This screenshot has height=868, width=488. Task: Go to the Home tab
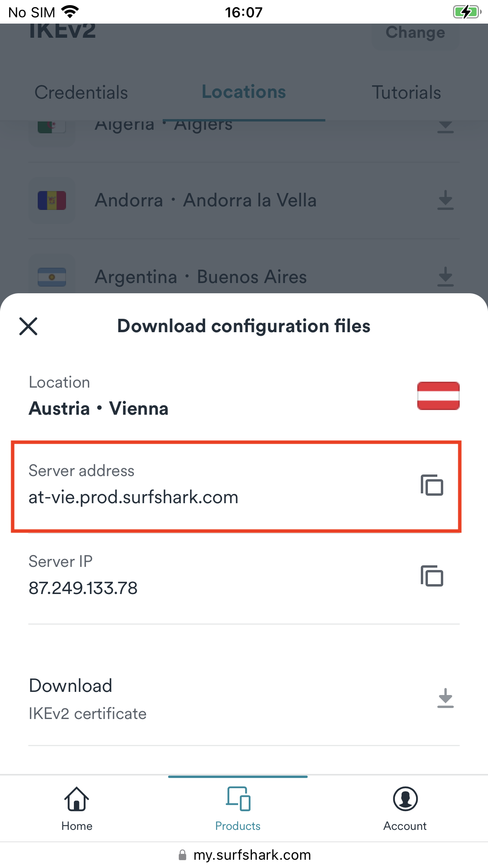(x=77, y=809)
